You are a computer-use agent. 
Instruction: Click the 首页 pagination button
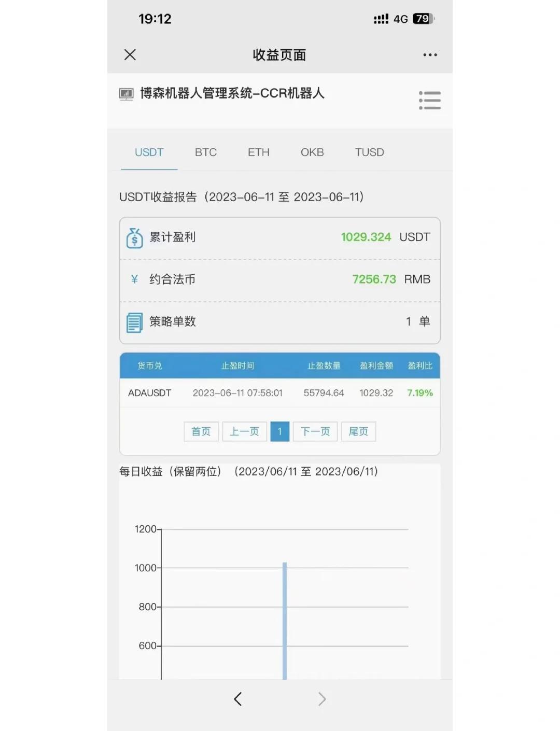(201, 431)
